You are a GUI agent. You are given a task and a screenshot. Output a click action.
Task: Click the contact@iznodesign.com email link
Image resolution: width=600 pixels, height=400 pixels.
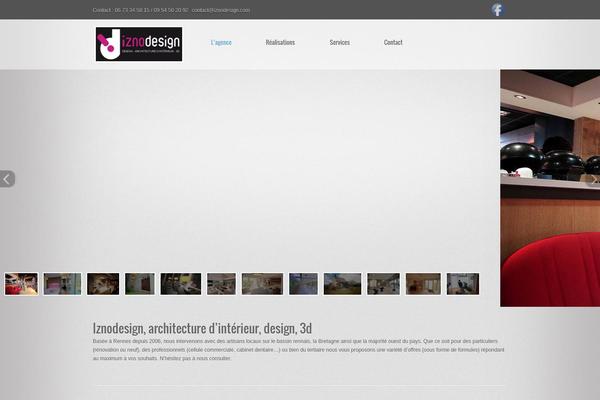point(221,10)
